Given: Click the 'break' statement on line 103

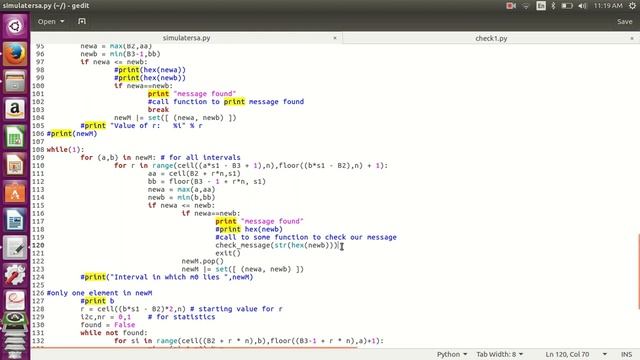Looking at the screenshot, I should click(158, 109).
